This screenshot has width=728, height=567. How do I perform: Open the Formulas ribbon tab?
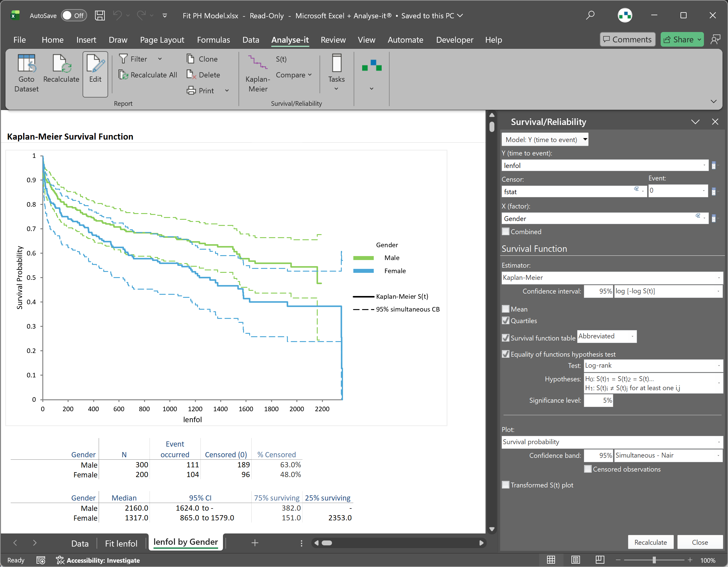pos(213,40)
